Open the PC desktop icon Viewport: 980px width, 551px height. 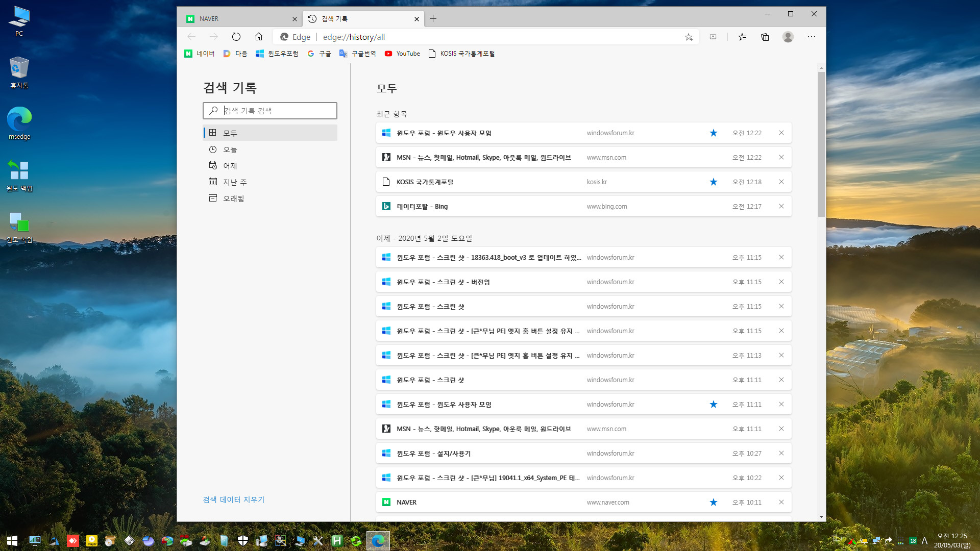(x=19, y=21)
